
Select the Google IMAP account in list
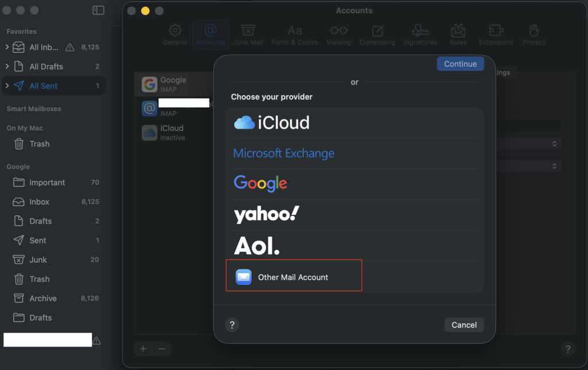pyautogui.click(x=175, y=84)
